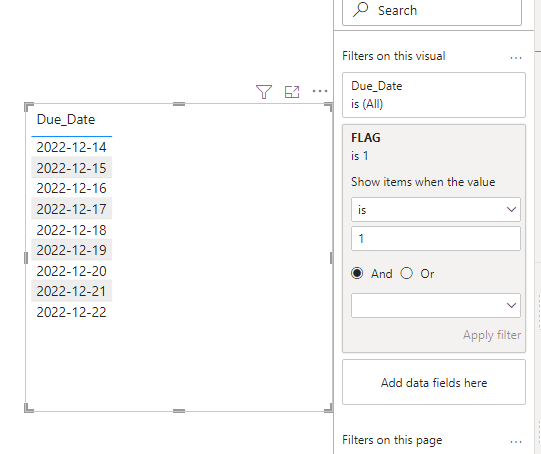Select the 2022-12-22 row

pos(71,312)
